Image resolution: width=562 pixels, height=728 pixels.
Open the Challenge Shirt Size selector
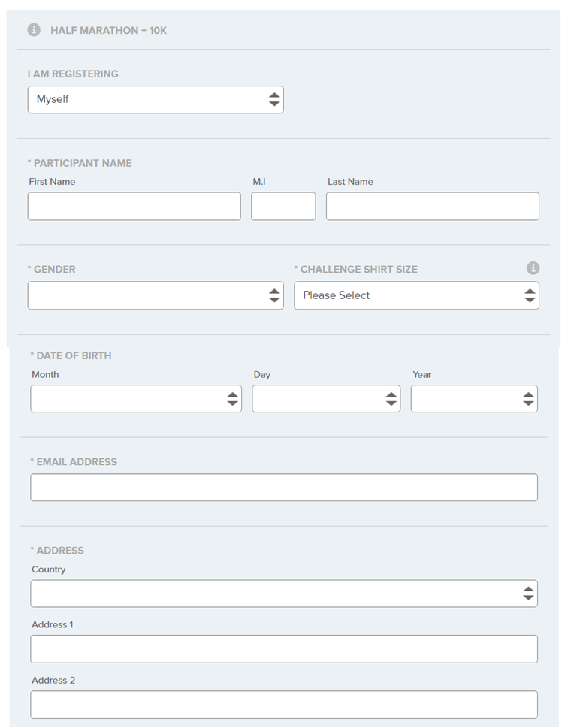pyautogui.click(x=416, y=295)
